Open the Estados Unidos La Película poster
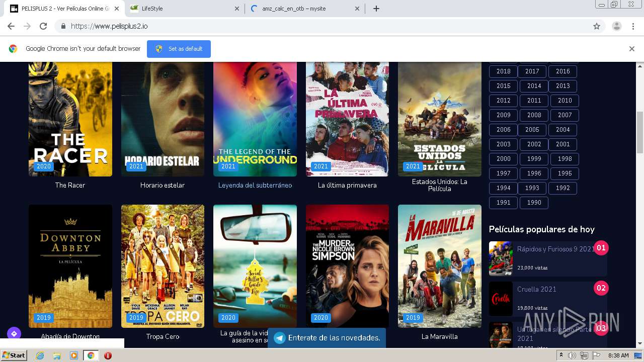Image resolution: width=644 pixels, height=362 pixels. [440, 119]
